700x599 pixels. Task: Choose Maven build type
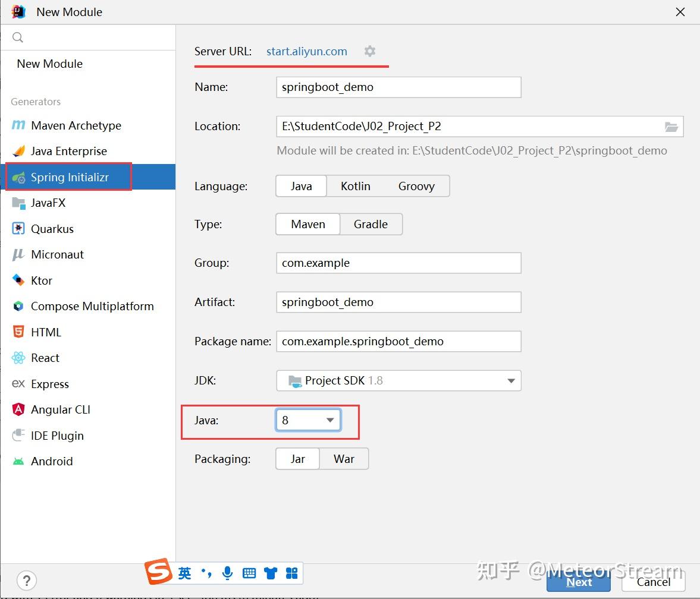pyautogui.click(x=308, y=225)
